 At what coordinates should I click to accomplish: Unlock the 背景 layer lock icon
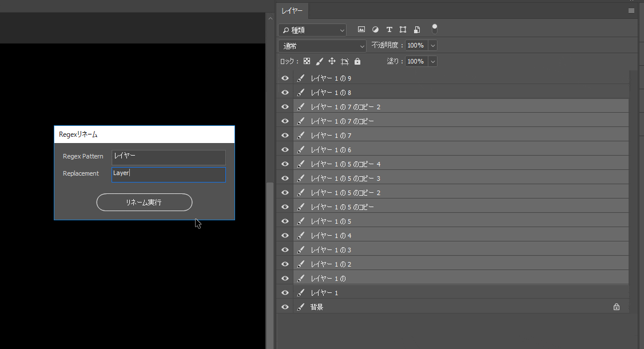(x=616, y=306)
